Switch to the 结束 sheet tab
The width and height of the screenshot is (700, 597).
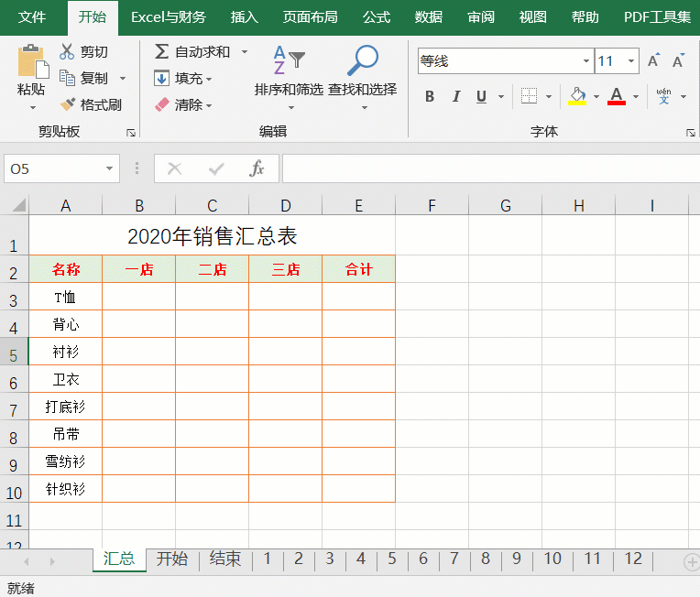pyautogui.click(x=225, y=559)
